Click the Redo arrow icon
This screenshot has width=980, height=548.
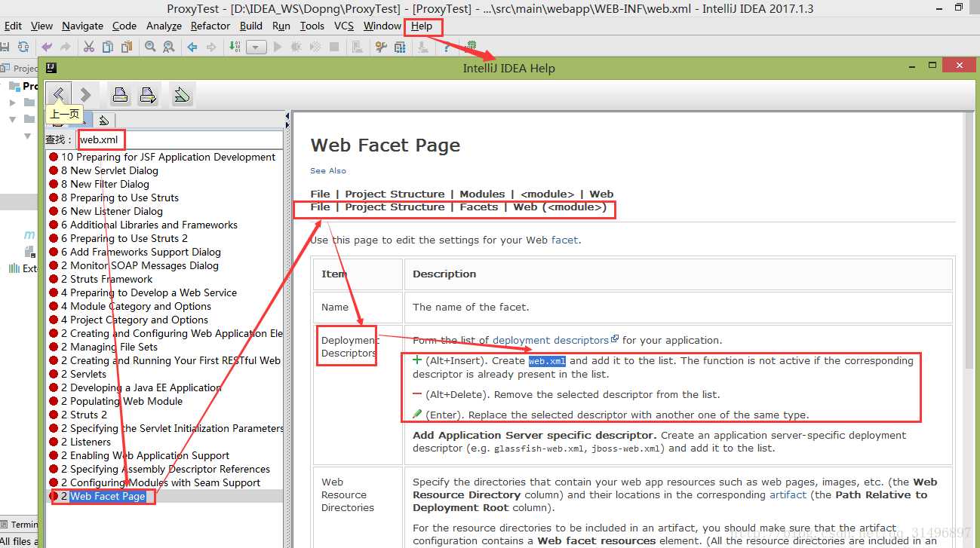coord(66,47)
